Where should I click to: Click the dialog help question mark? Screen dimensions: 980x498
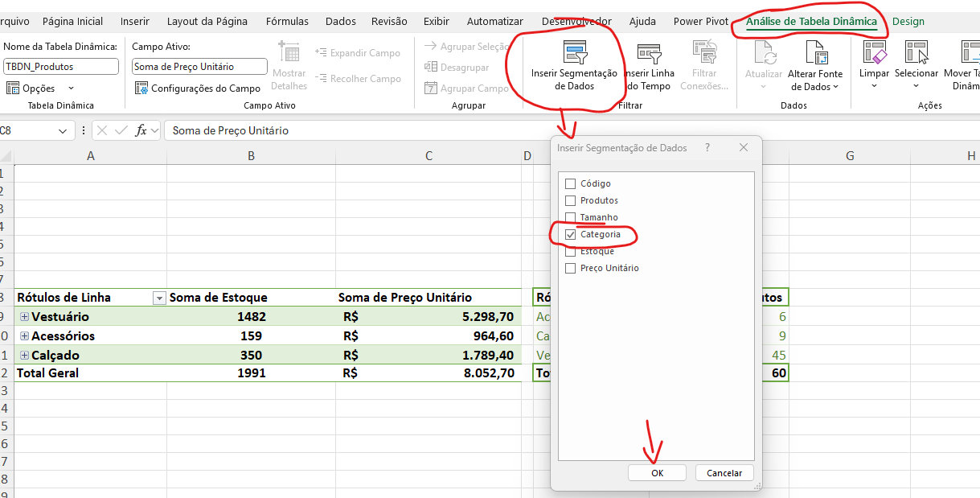click(x=707, y=148)
